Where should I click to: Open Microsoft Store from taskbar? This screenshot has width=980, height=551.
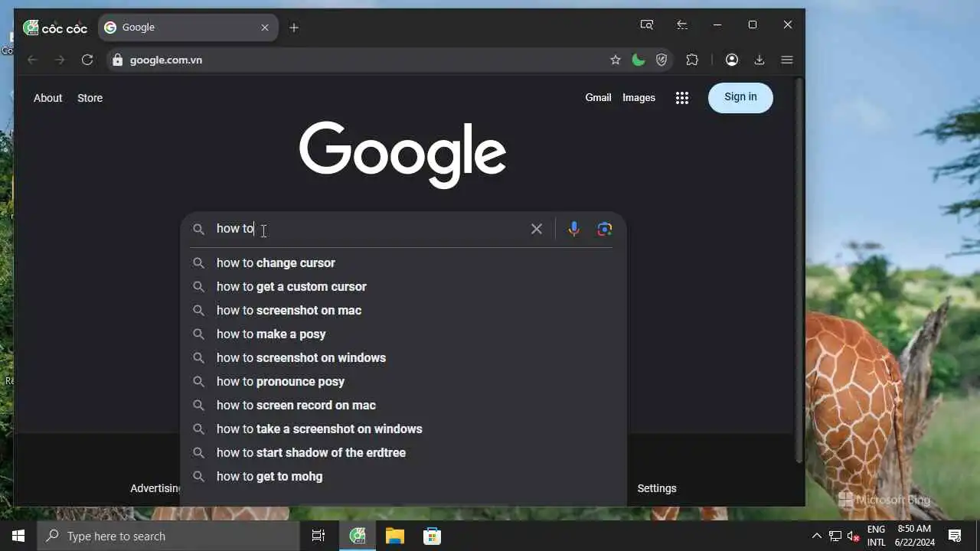click(x=432, y=536)
